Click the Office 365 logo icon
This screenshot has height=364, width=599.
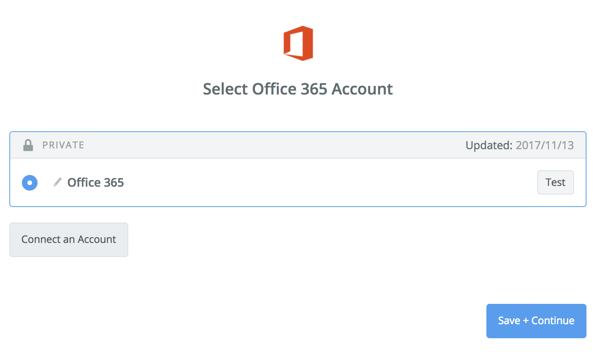click(x=298, y=43)
